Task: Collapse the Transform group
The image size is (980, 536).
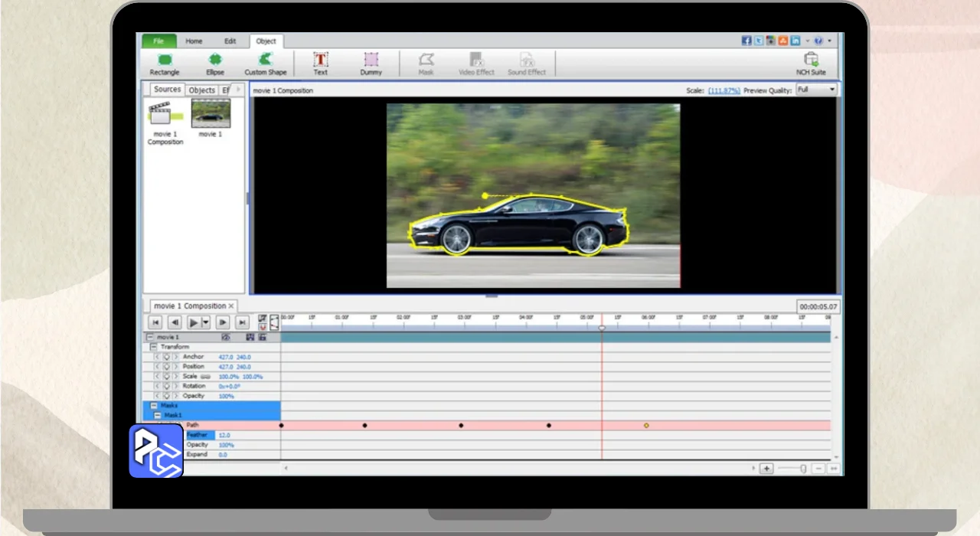Action: (x=154, y=347)
